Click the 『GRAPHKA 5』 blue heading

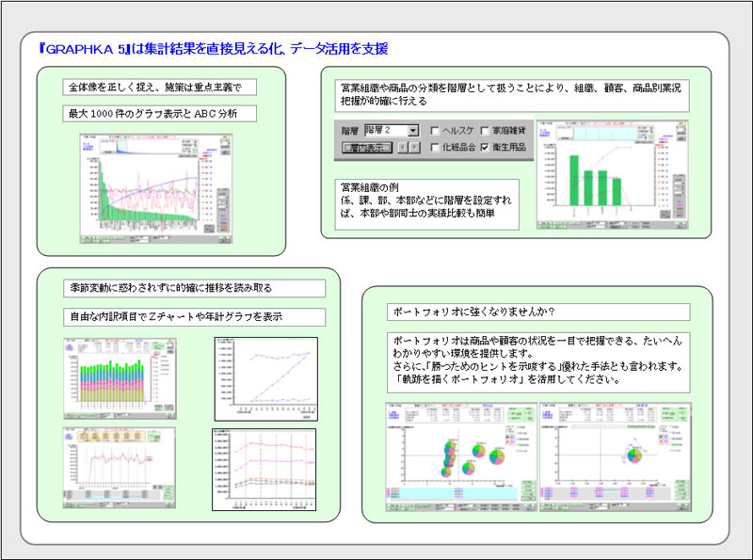click(x=214, y=49)
